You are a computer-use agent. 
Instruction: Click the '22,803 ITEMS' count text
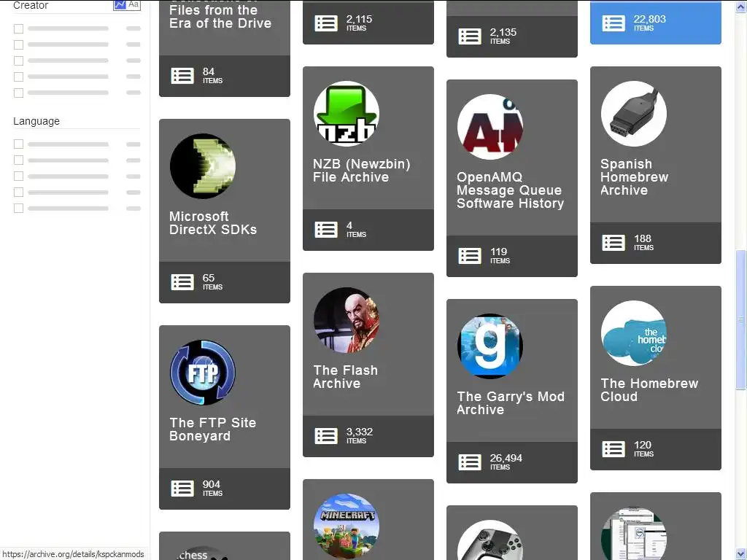tap(649, 23)
